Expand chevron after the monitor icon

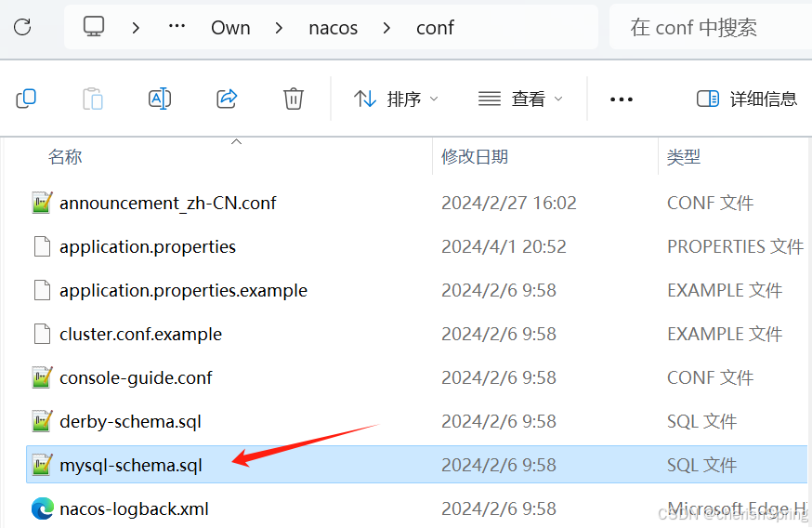point(136,28)
